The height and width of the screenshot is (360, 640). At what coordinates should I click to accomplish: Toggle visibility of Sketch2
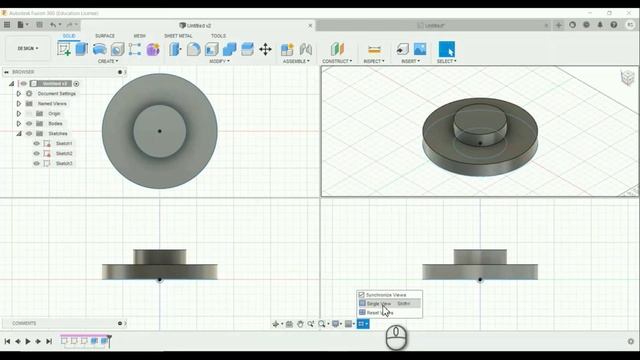[x=36, y=153]
